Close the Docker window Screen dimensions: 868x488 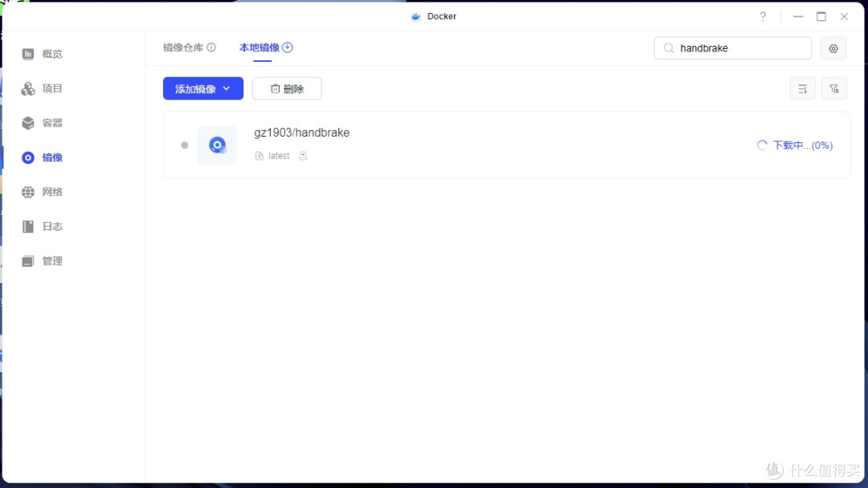click(x=844, y=17)
